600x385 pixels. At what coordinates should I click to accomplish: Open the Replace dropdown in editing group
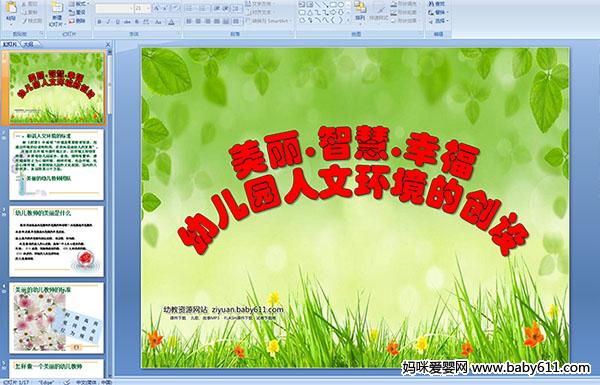point(439,12)
